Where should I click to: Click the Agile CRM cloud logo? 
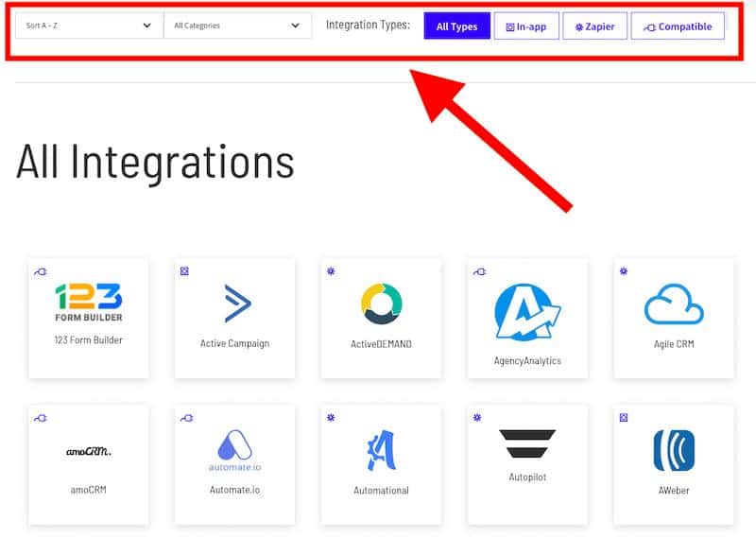(x=674, y=304)
